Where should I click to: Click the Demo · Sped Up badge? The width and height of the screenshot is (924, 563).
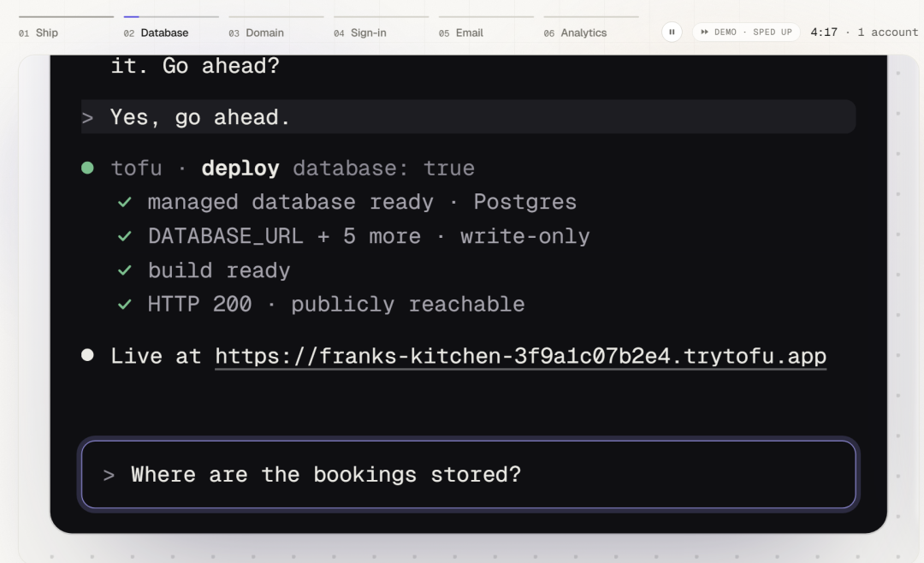(746, 32)
